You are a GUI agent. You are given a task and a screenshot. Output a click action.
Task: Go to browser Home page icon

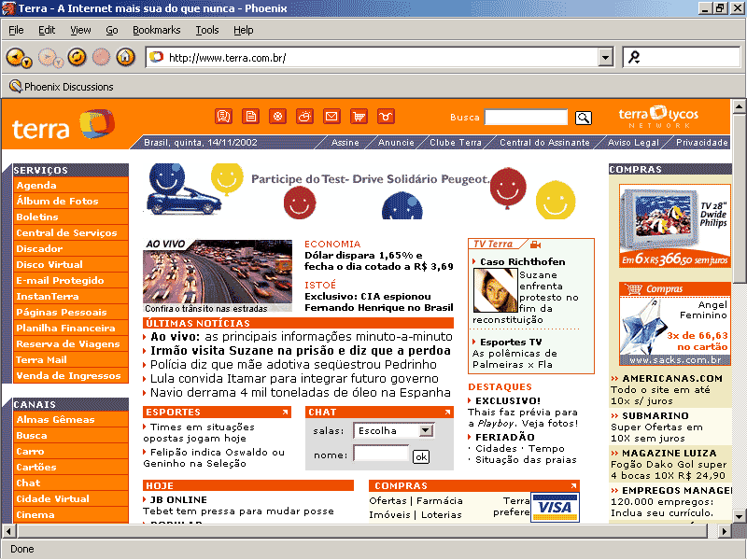tap(124, 57)
